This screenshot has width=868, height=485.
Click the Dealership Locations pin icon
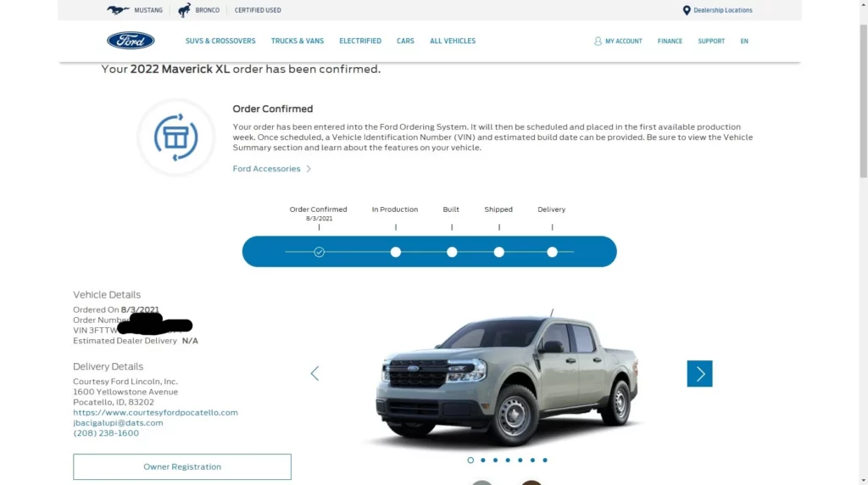(687, 10)
